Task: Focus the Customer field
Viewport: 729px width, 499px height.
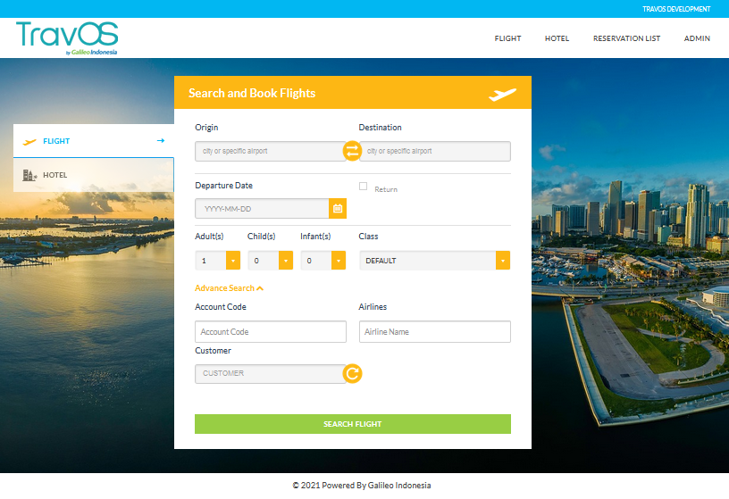Action: pyautogui.click(x=270, y=373)
